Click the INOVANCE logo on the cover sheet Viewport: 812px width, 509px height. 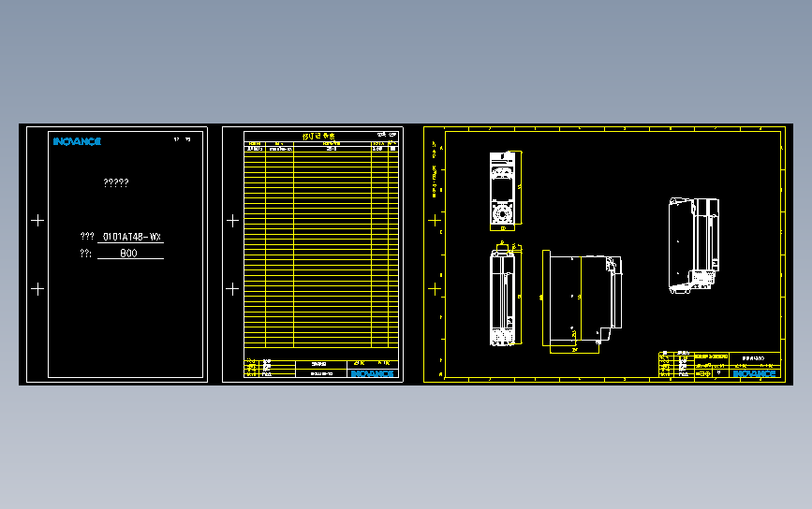tap(77, 141)
